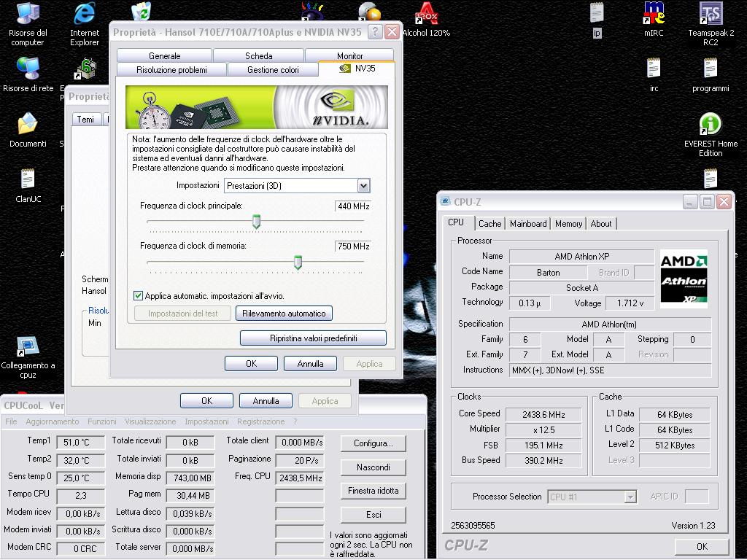Click the Rilevamento automatico button

click(x=284, y=314)
